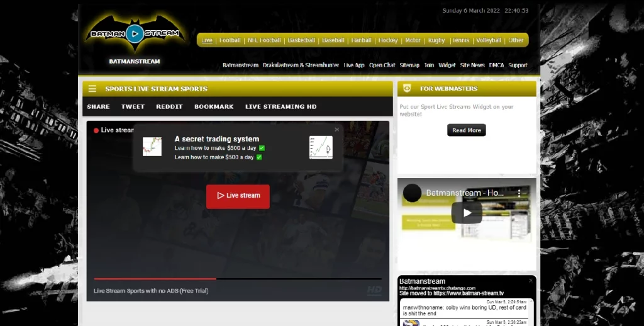Open Drakulastream & Streamhunter link
The width and height of the screenshot is (644, 326).
click(x=301, y=65)
